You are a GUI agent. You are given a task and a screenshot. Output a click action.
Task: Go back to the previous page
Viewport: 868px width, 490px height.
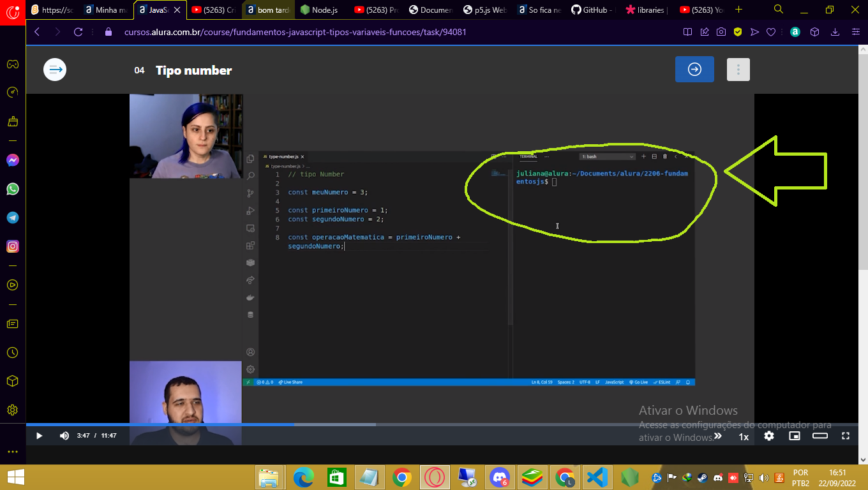coord(37,32)
